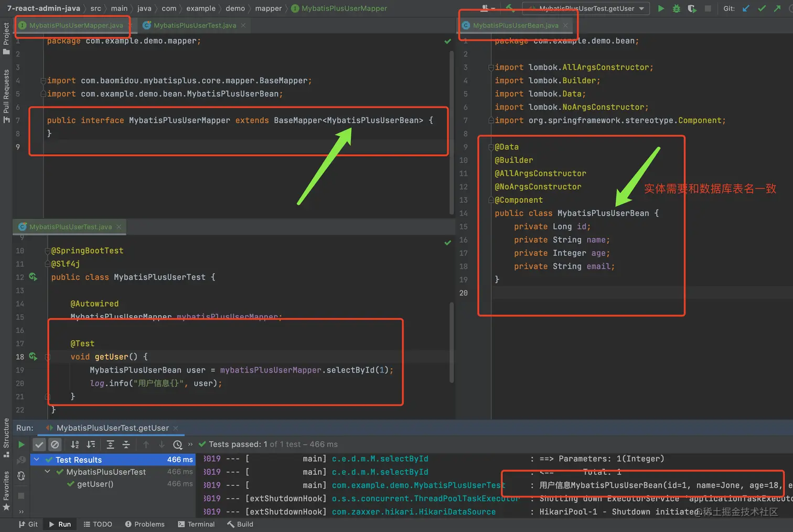The height and width of the screenshot is (532, 793).
Task: Rerun tests with green play in Run panel
Action: pyautogui.click(x=22, y=444)
